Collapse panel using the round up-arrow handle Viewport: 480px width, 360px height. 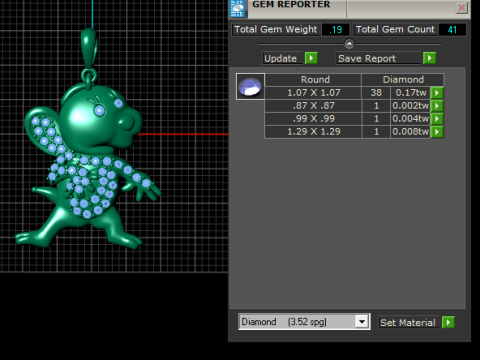coord(349,44)
